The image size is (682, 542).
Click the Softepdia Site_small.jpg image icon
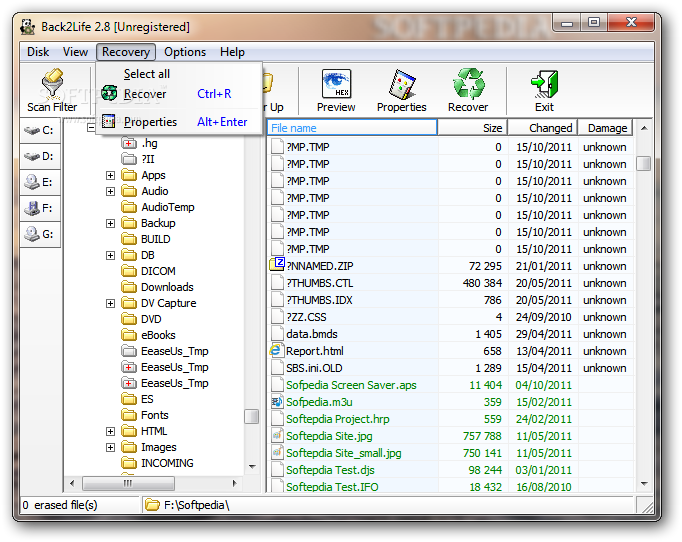point(277,452)
